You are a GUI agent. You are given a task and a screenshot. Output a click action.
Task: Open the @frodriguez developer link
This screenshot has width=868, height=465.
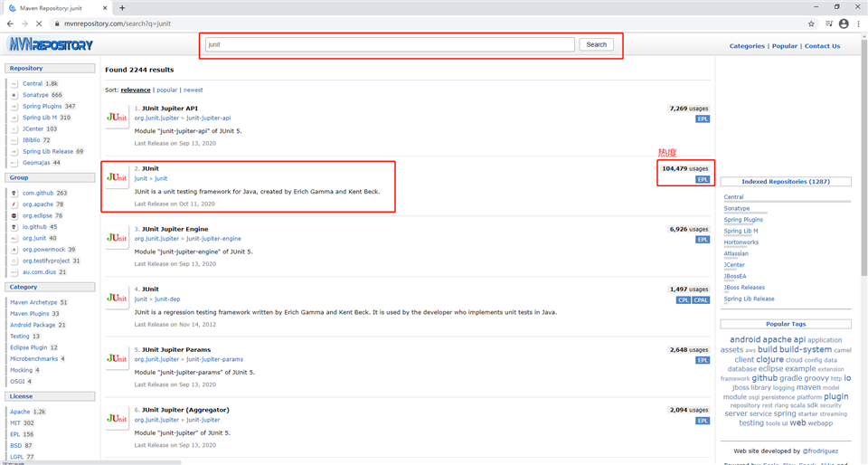point(820,451)
